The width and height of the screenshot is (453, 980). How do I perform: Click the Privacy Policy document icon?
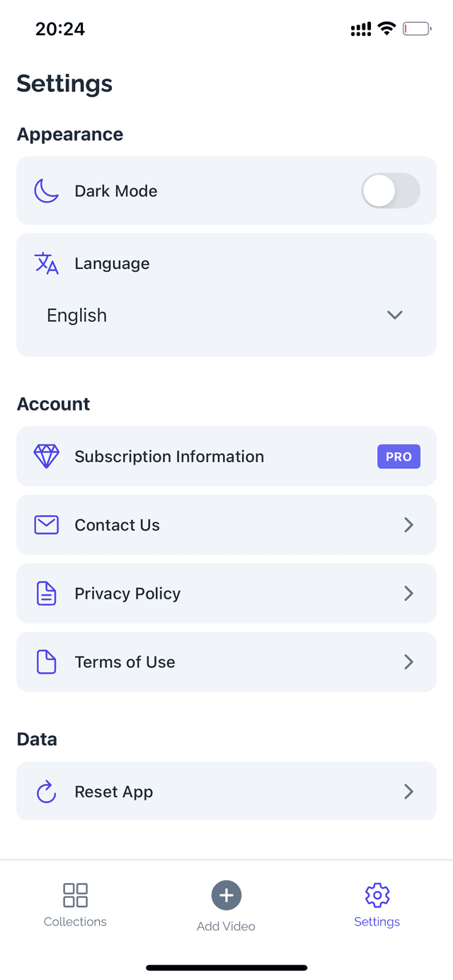(47, 594)
